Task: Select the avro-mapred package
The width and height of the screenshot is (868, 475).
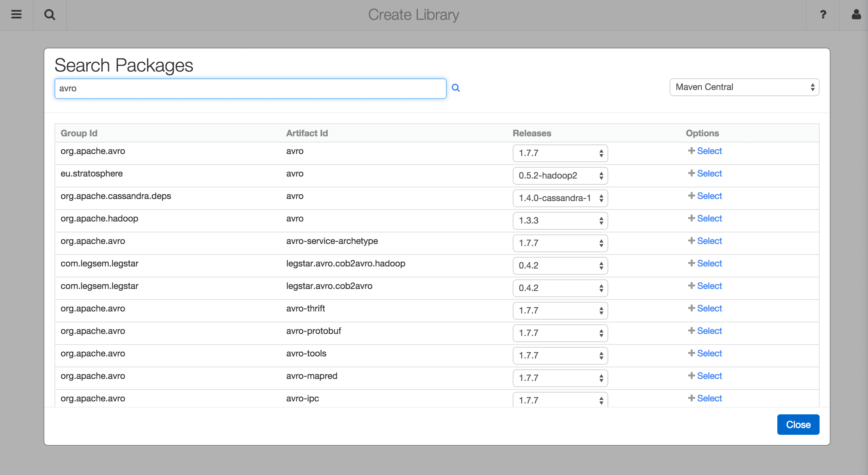Action: click(709, 376)
